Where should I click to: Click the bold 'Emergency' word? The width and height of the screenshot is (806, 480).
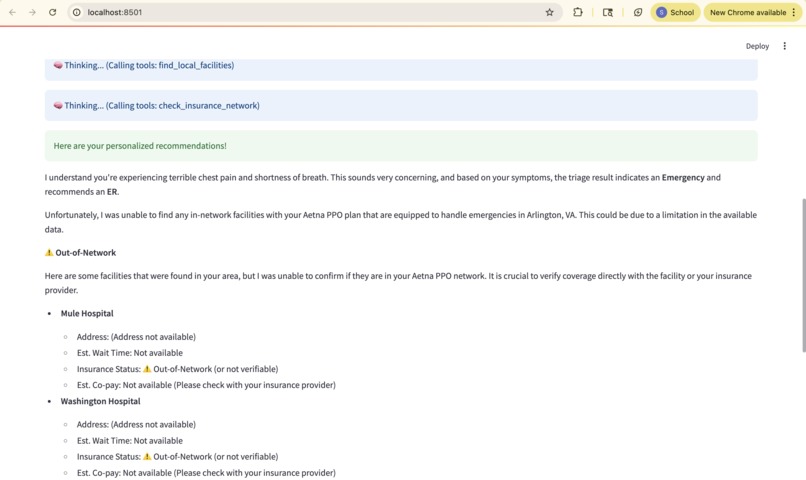coord(683,177)
